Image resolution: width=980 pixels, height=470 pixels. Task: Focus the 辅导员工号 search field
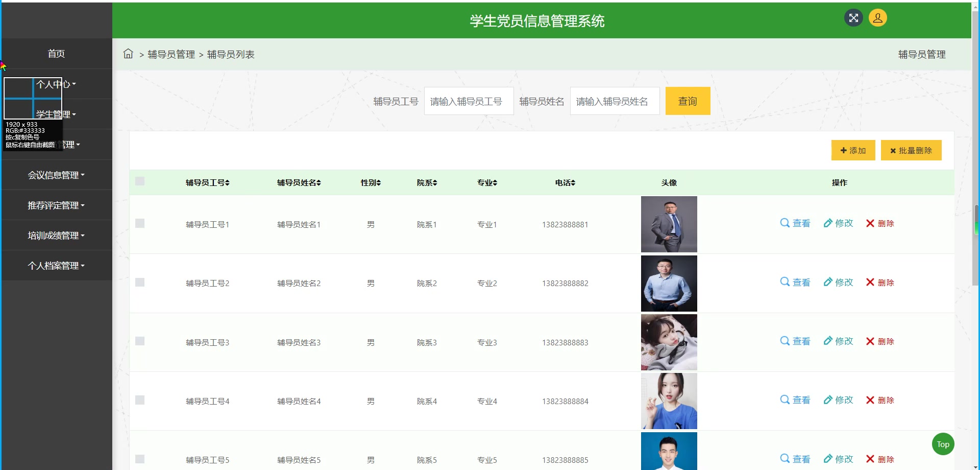tap(469, 101)
